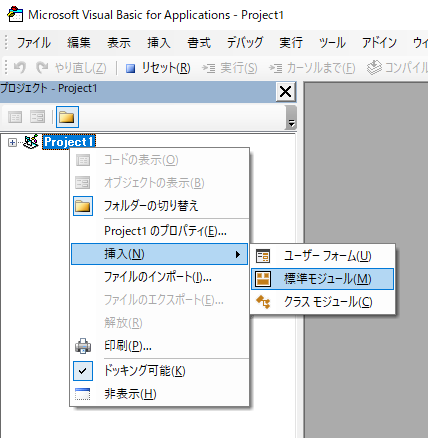The height and width of the screenshot is (438, 428).
Task: Choose 非表示(H) in the context menu
Action: (159, 394)
